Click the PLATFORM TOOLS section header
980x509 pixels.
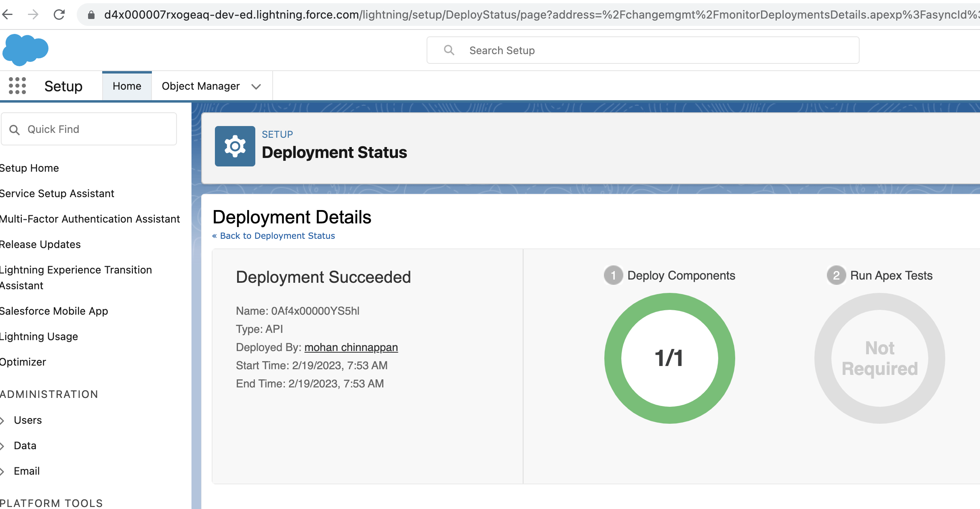coord(51,503)
